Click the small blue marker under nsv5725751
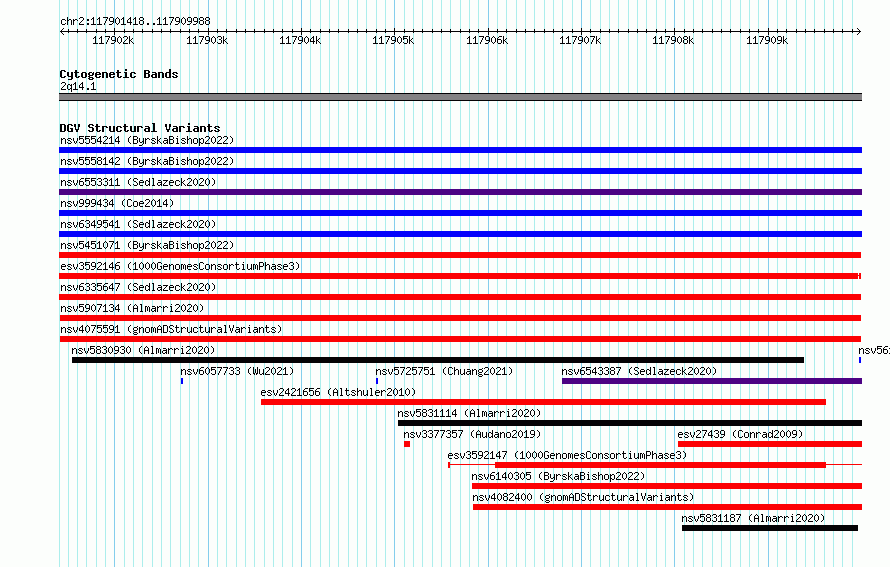Screen dimensions: 890x567 click(x=377, y=381)
